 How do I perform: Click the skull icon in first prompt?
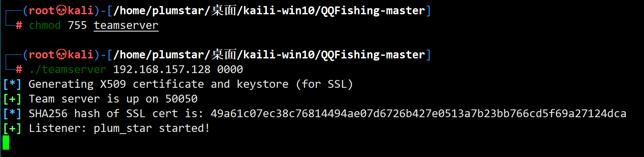61,11
